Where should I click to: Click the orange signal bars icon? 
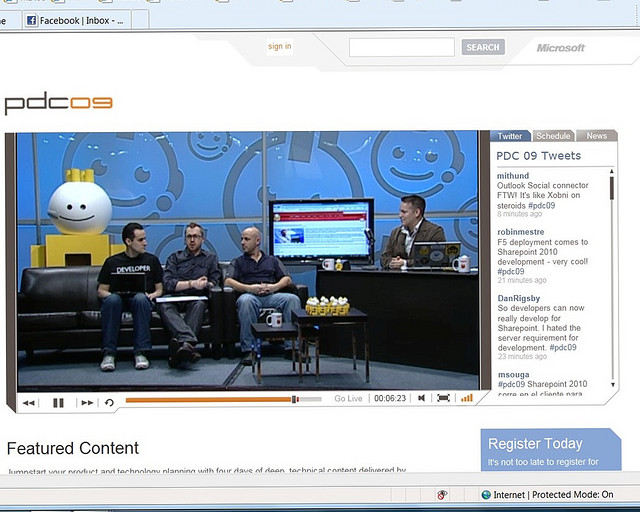pyautogui.click(x=467, y=398)
